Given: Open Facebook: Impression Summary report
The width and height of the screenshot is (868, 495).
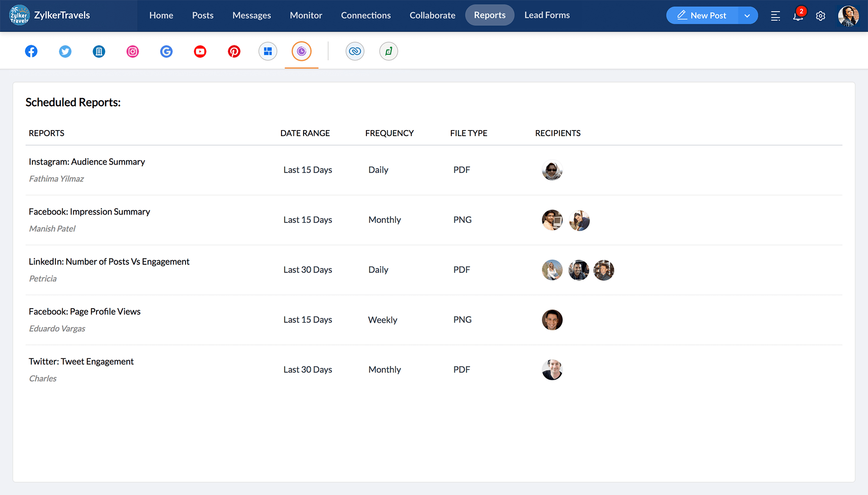Looking at the screenshot, I should pos(90,211).
